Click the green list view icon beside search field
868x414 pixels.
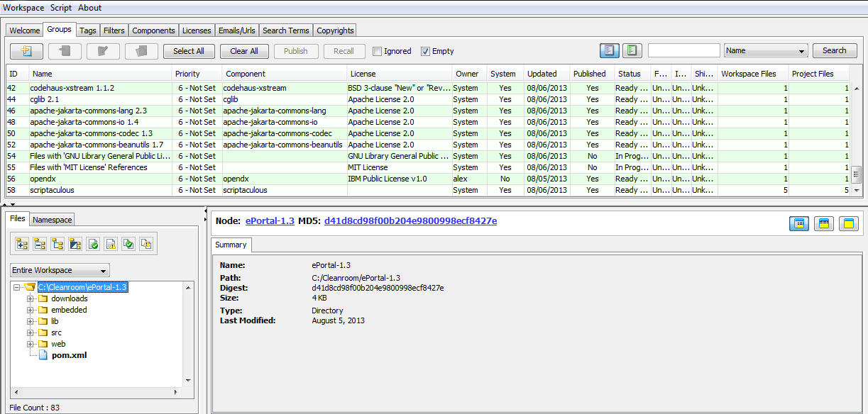[632, 51]
